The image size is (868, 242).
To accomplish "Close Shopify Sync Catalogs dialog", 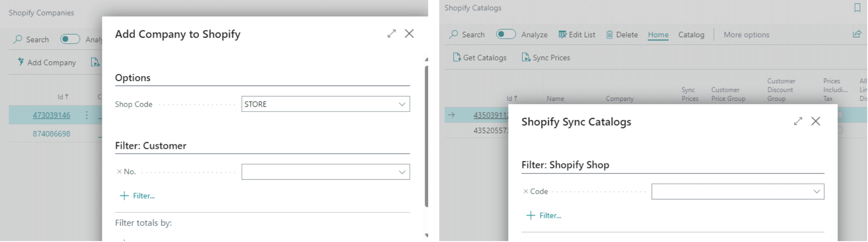I will (815, 121).
